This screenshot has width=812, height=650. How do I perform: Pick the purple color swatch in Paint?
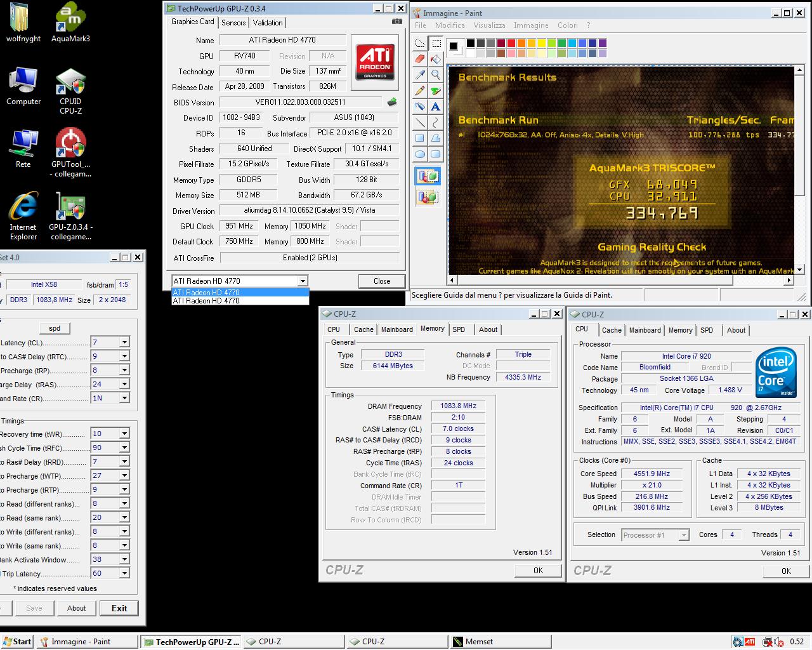(602, 43)
